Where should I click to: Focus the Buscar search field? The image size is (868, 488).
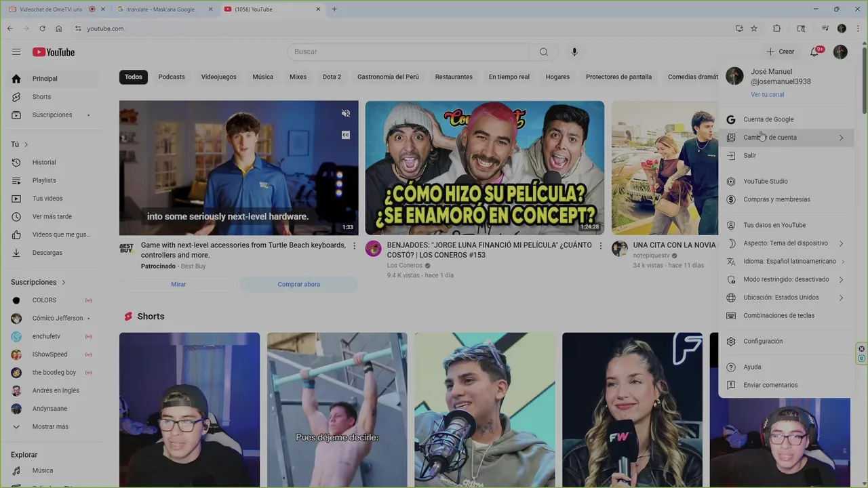pos(409,52)
